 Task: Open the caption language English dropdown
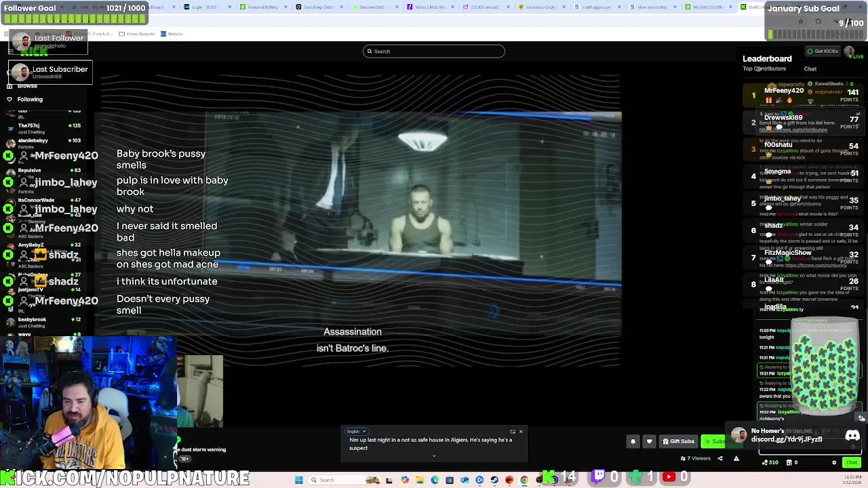(357, 431)
